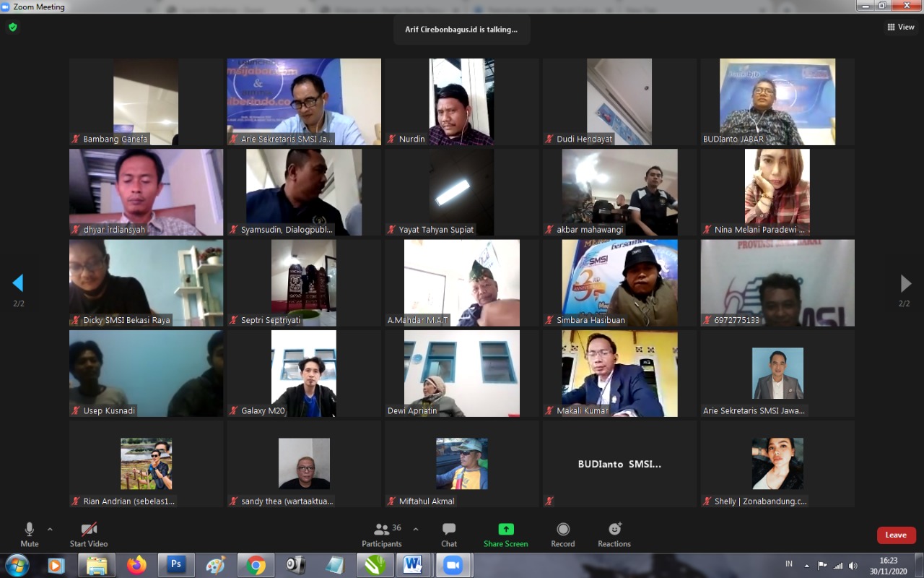Open the Reactions menu
Viewport: 924px width, 578px height.
[614, 535]
